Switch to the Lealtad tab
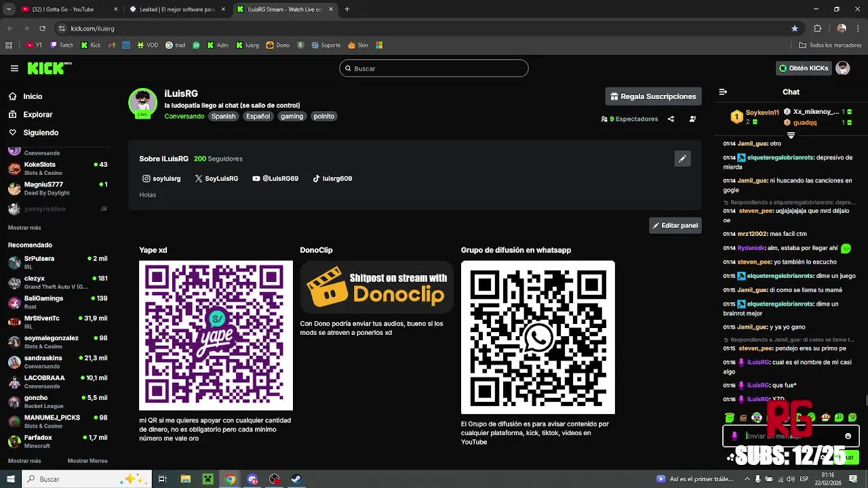The width and height of the screenshot is (868, 488). click(x=178, y=9)
